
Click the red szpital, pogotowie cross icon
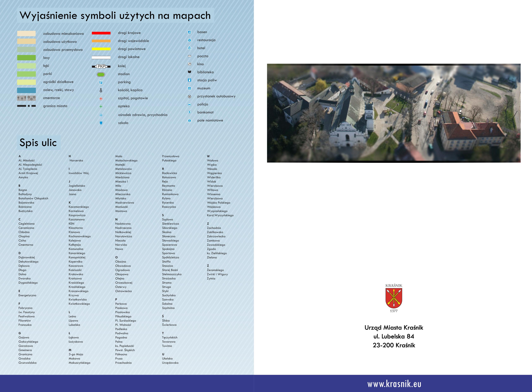click(x=101, y=98)
